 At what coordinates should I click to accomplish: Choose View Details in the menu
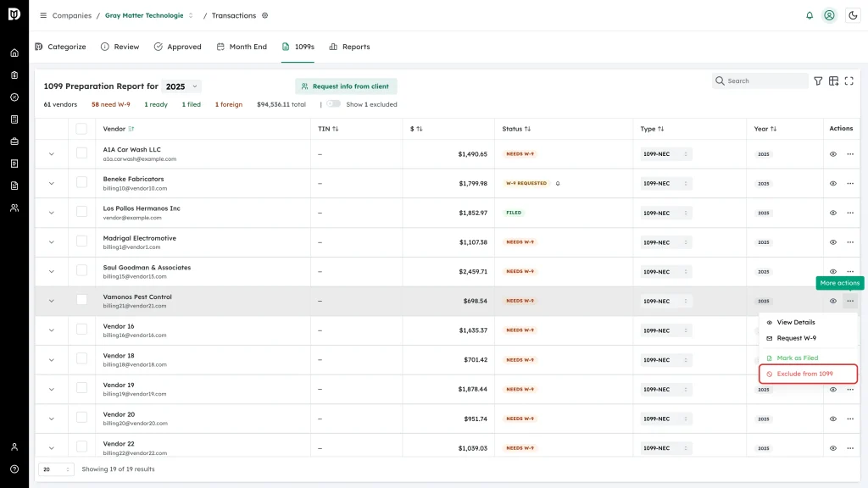click(808, 322)
